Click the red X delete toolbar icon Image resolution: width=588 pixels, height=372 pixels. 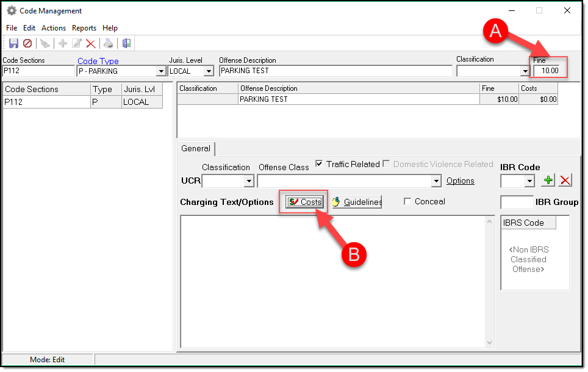click(91, 43)
